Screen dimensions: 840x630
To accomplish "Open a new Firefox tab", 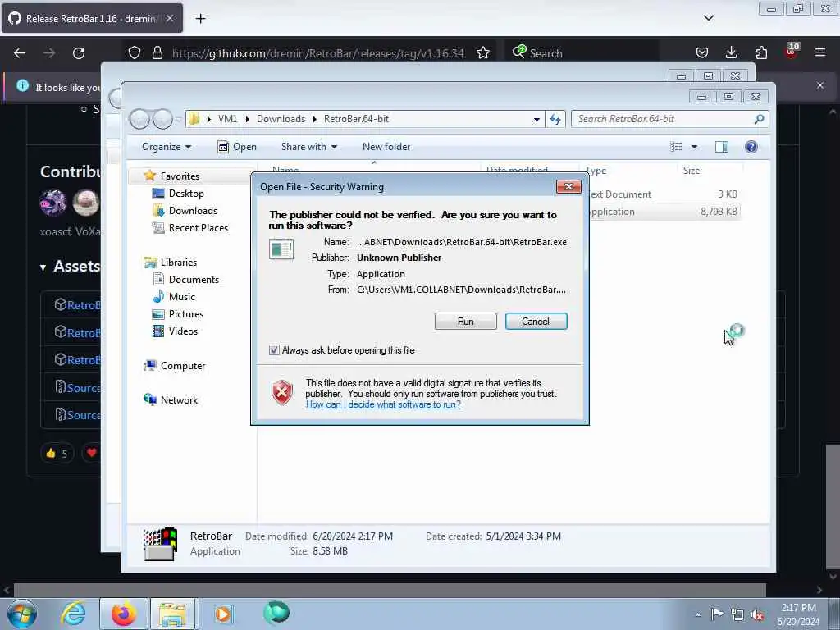I will (200, 19).
